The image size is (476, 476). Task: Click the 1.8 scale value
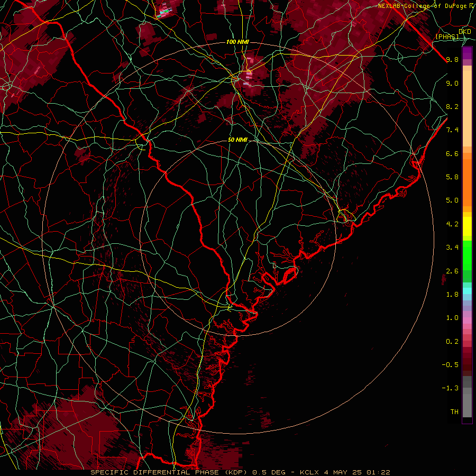tap(452, 295)
